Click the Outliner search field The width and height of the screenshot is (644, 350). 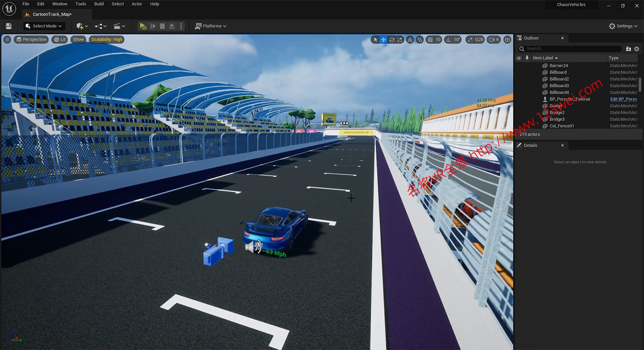click(x=570, y=49)
